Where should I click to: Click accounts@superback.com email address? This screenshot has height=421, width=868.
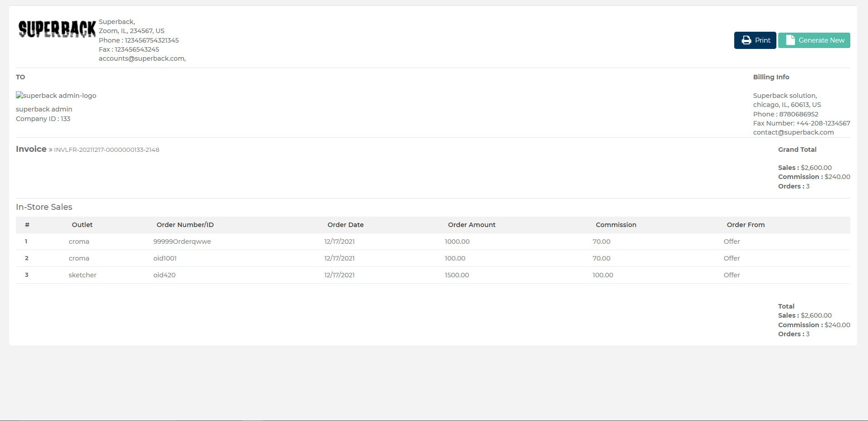click(141, 58)
